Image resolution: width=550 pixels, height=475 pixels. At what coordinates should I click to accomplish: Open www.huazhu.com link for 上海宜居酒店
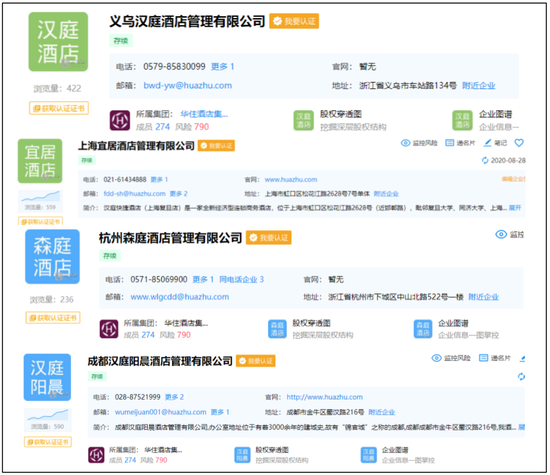click(x=291, y=180)
